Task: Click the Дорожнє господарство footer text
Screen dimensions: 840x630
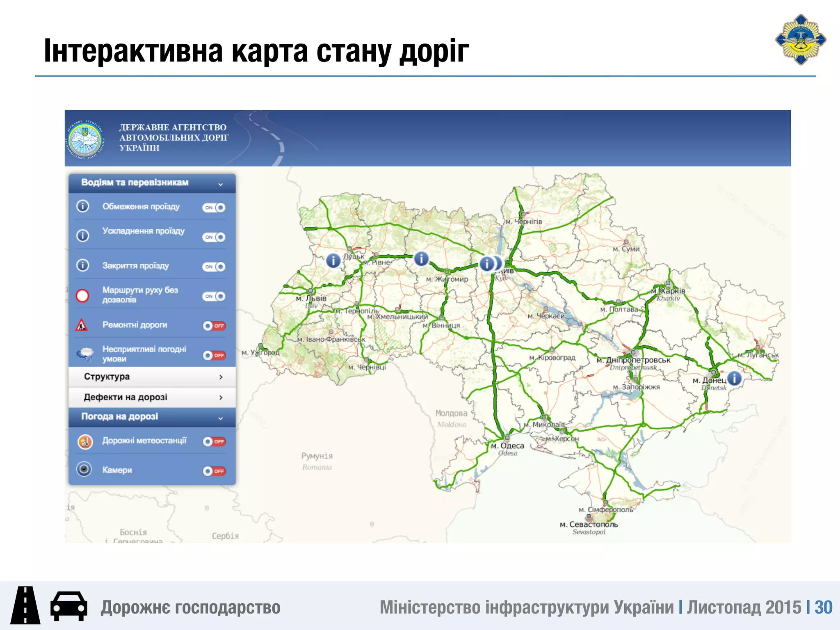Action: tap(191, 607)
